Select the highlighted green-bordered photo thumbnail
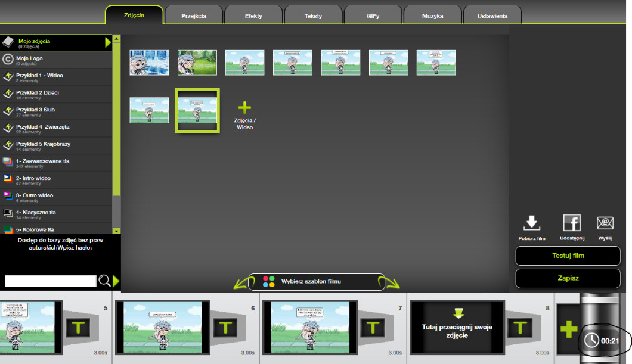This screenshot has height=364, width=632. pyautogui.click(x=197, y=110)
